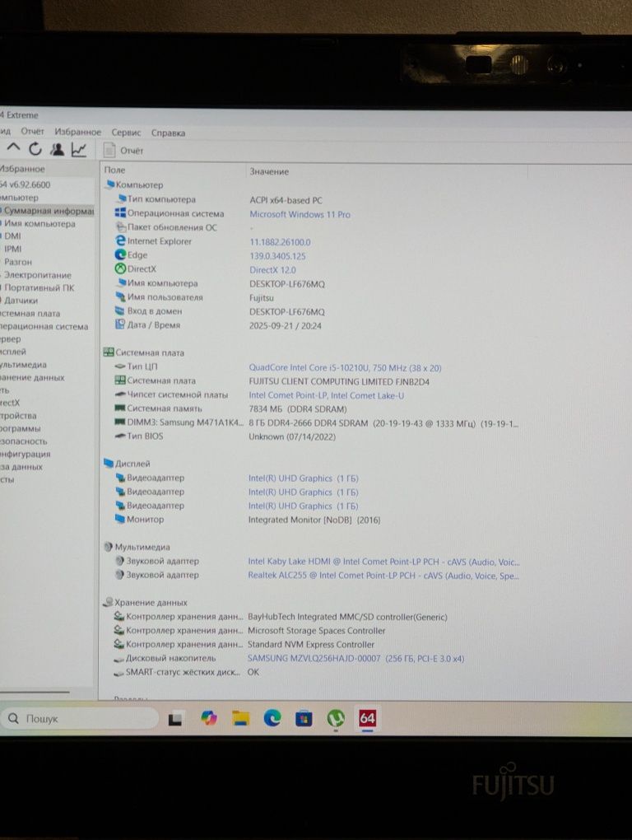Click the Windows logo Операционная система icon

120,212
